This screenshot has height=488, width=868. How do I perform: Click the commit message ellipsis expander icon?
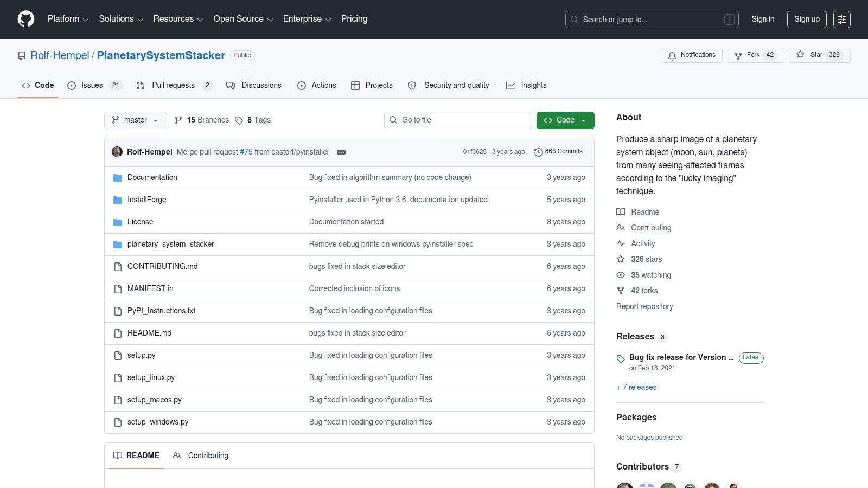341,152
